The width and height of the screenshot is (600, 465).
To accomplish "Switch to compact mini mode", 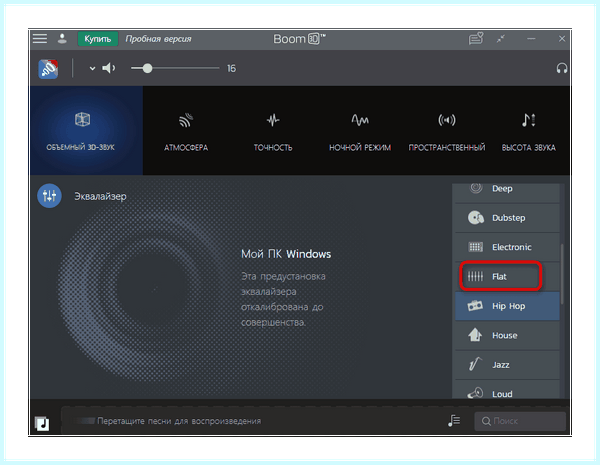I will (x=501, y=39).
